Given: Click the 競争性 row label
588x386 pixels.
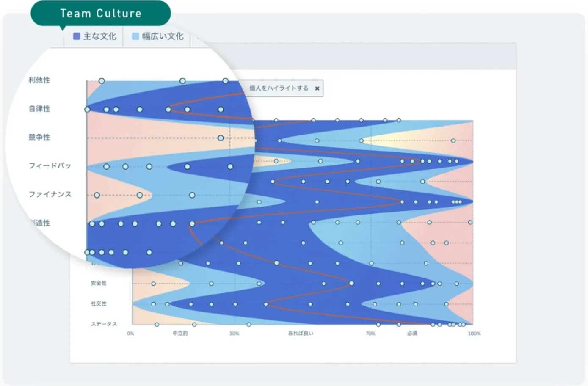Looking at the screenshot, I should pyautogui.click(x=39, y=137).
